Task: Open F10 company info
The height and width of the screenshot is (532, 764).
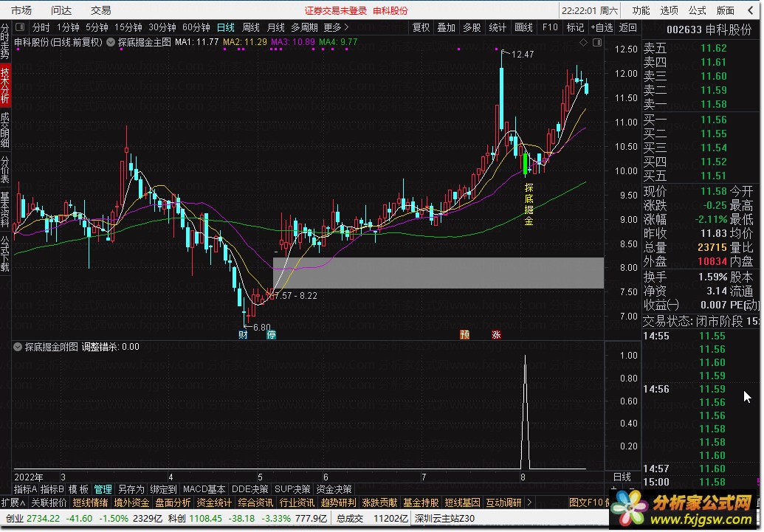Action: point(550,27)
